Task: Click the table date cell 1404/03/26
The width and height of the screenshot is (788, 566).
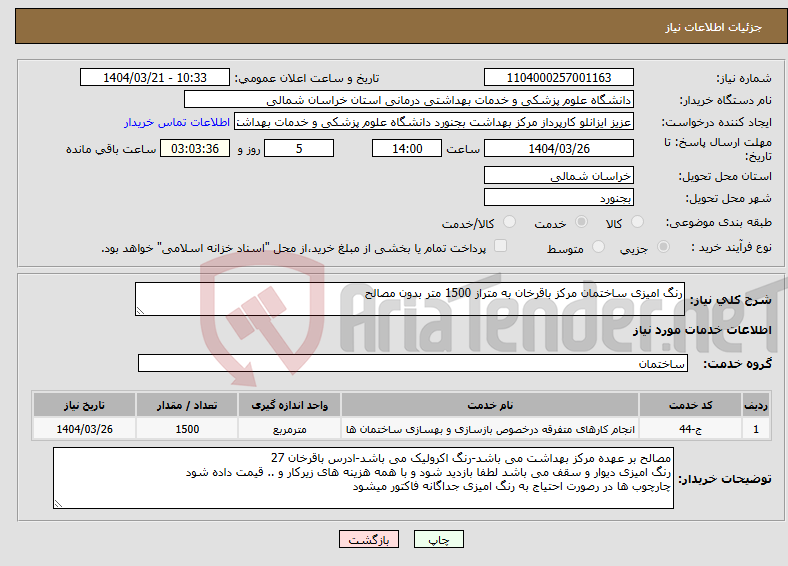Action: [x=84, y=429]
